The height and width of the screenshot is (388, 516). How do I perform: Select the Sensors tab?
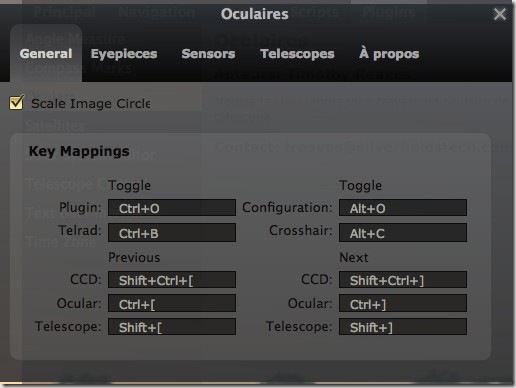(x=208, y=54)
